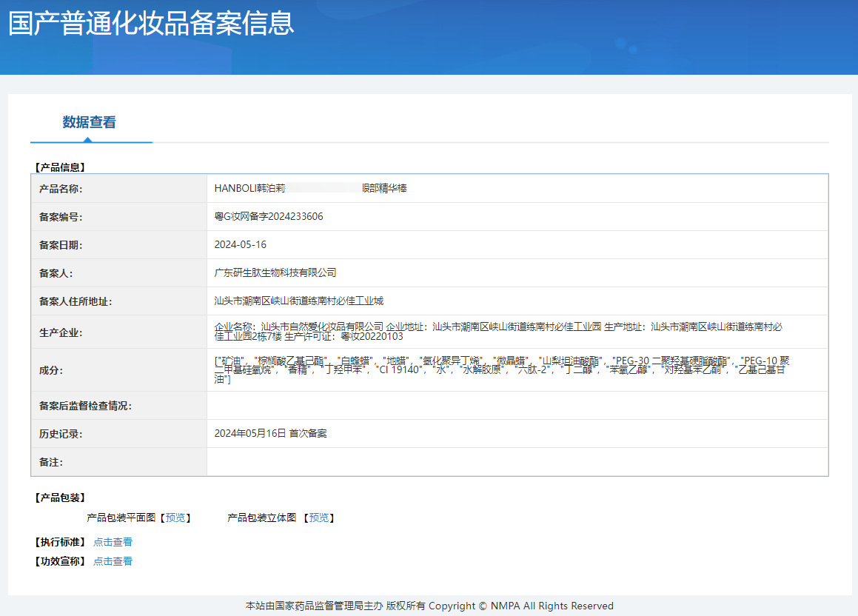Click the 产品名称 row label
Viewport: 858px width, 616px height.
[x=61, y=189]
